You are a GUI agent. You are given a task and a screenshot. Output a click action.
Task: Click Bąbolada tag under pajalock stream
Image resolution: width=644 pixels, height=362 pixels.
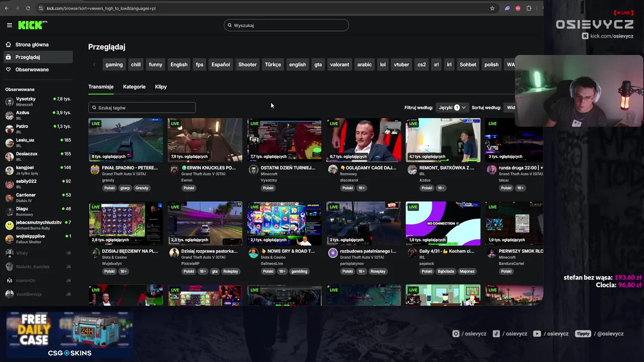445,271
